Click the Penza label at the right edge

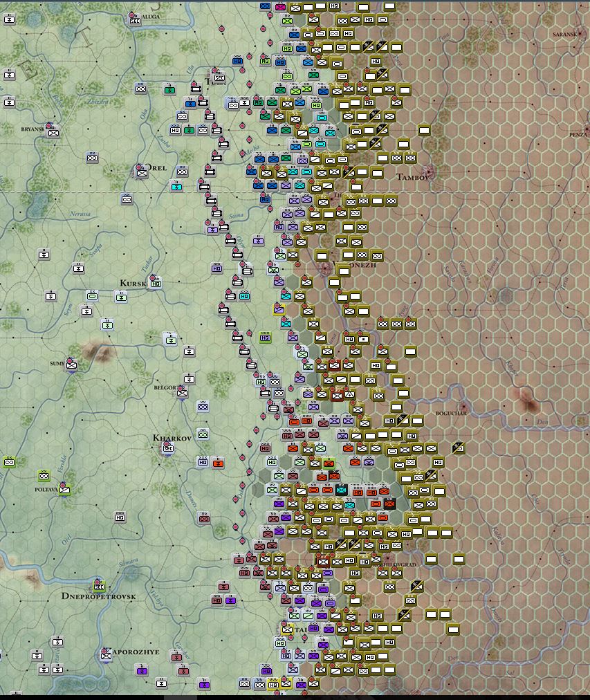tap(579, 134)
